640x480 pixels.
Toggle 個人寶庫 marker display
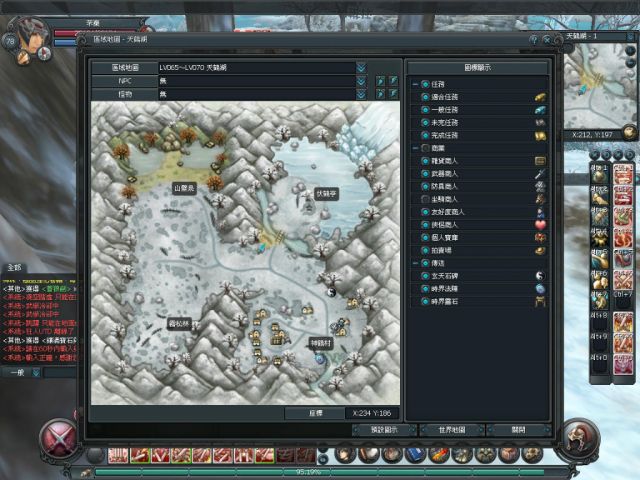[425, 238]
